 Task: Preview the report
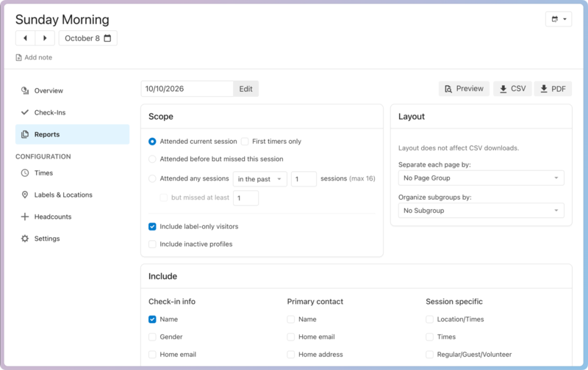(464, 89)
